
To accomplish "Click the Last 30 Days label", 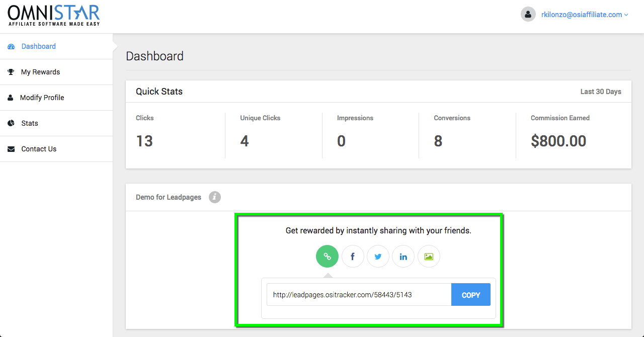I will [601, 92].
